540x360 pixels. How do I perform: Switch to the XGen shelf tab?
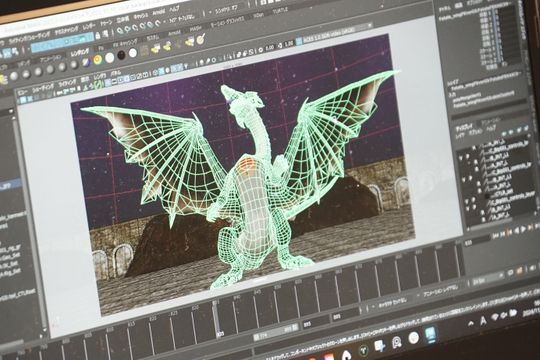(258, 15)
